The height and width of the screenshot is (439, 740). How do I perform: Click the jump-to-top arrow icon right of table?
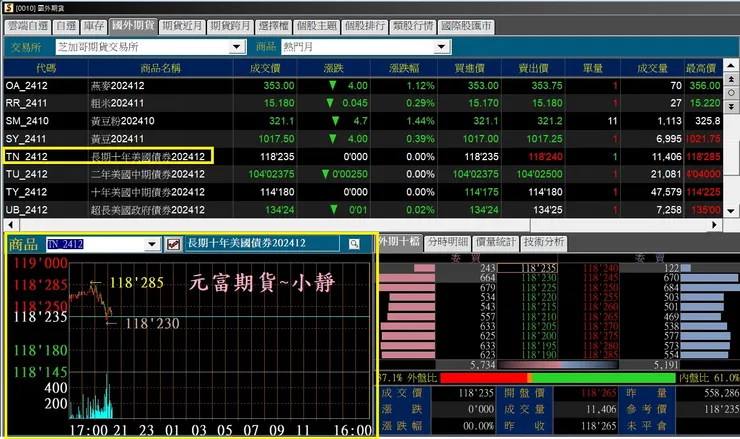731,79
